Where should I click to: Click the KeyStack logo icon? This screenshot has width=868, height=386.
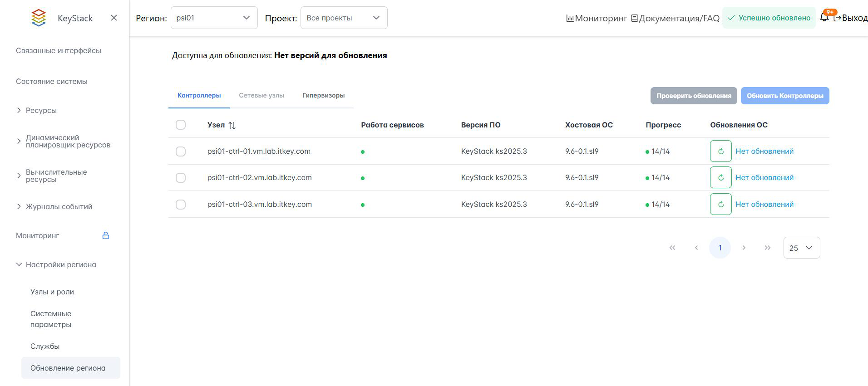click(x=39, y=18)
